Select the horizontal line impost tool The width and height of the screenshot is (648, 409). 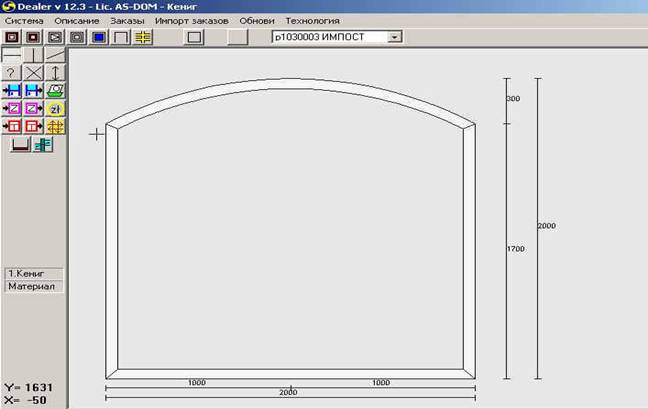coord(12,55)
